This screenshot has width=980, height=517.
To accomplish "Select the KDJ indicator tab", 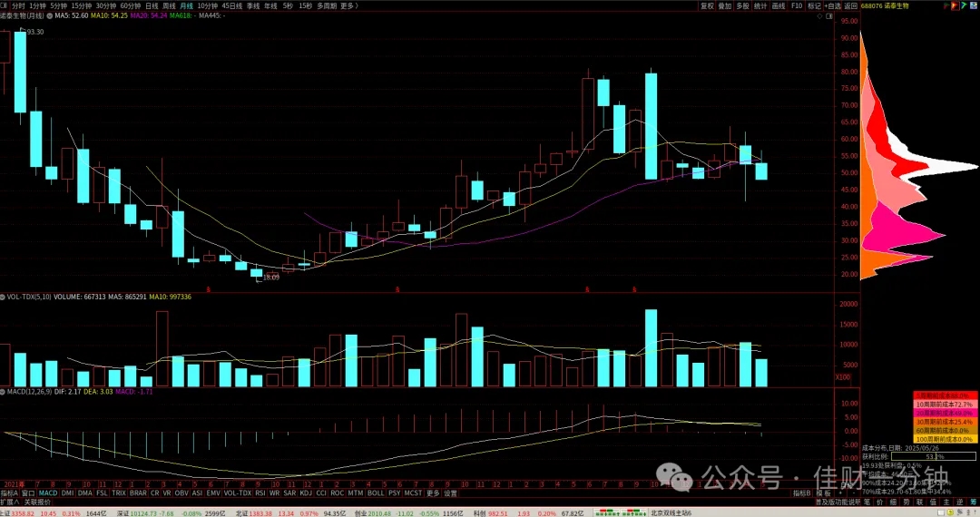I will click(306, 493).
